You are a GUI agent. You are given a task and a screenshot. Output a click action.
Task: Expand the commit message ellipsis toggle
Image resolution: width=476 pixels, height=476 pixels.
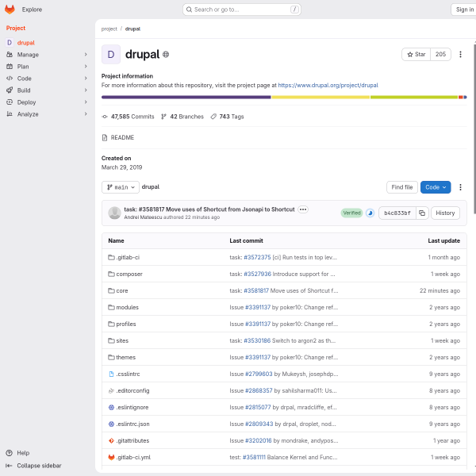pyautogui.click(x=302, y=209)
